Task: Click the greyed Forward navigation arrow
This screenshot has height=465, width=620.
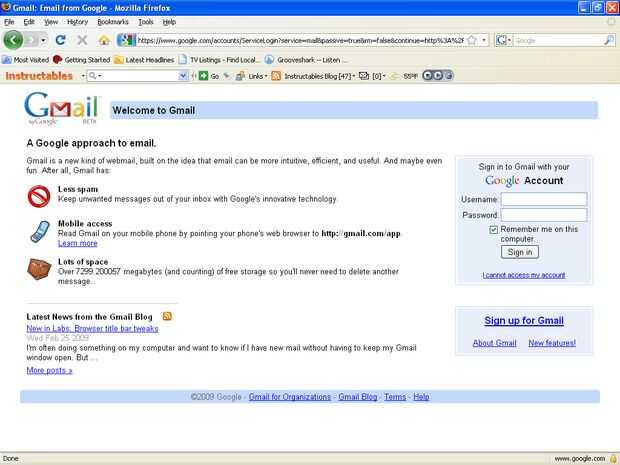Action: (32, 40)
